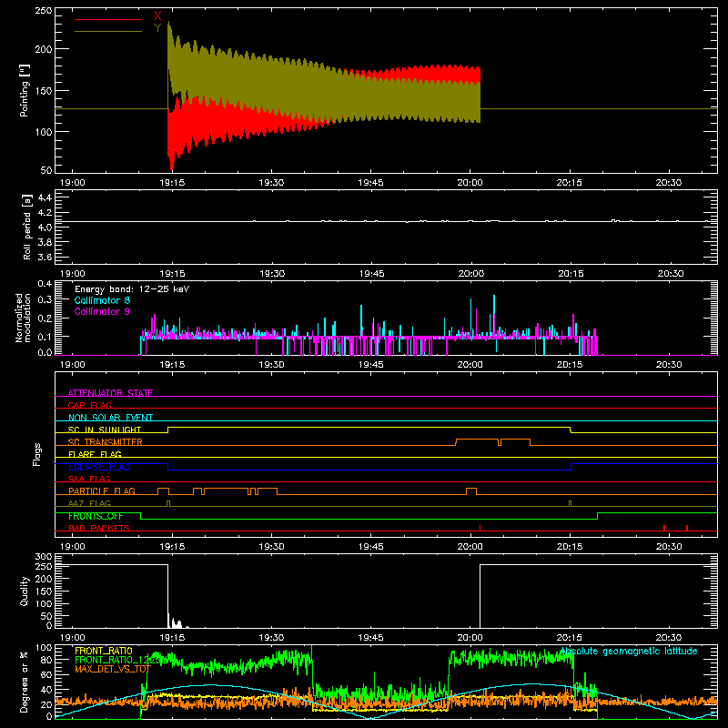Viewport: 728px width, 728px height.
Task: Click the green FRONT_RATIO_1225 legend label
Action: click(117, 660)
